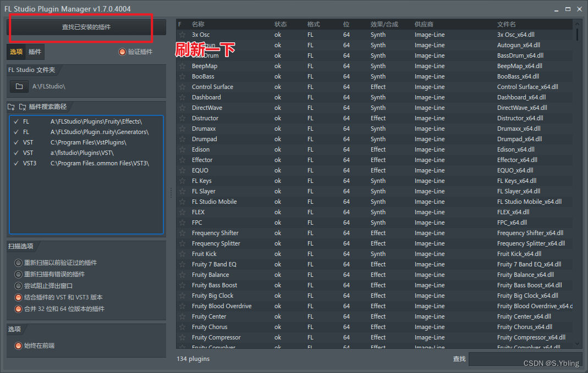Favorite the Effector plugin star

[x=182, y=160]
